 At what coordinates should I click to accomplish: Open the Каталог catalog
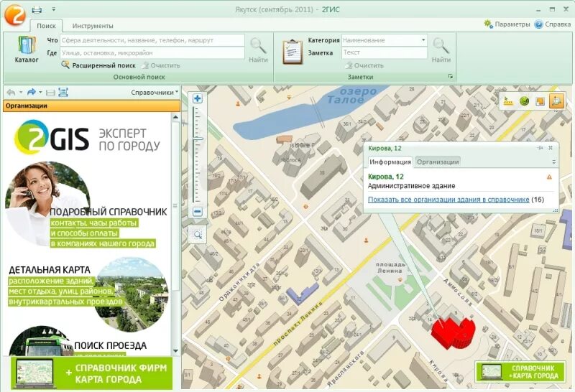pyautogui.click(x=27, y=50)
